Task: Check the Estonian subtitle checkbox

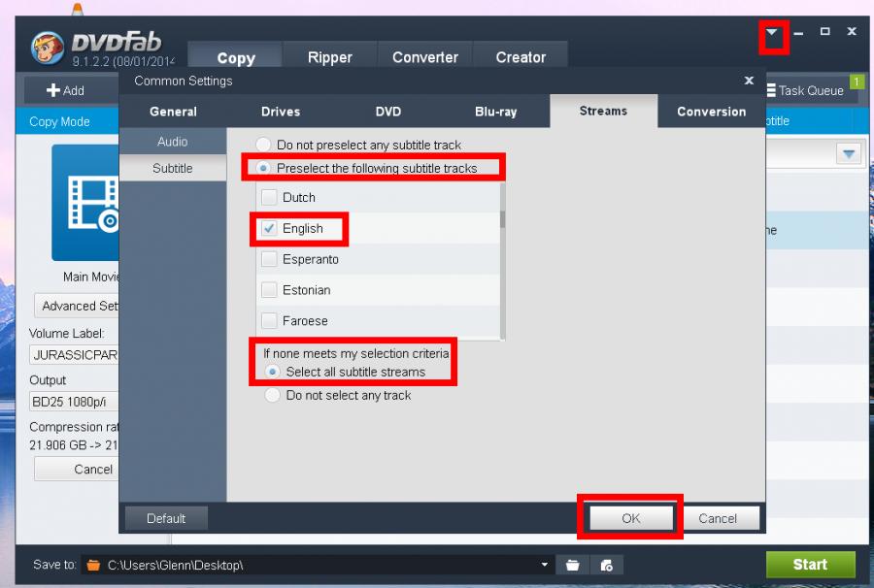Action: 269,289
